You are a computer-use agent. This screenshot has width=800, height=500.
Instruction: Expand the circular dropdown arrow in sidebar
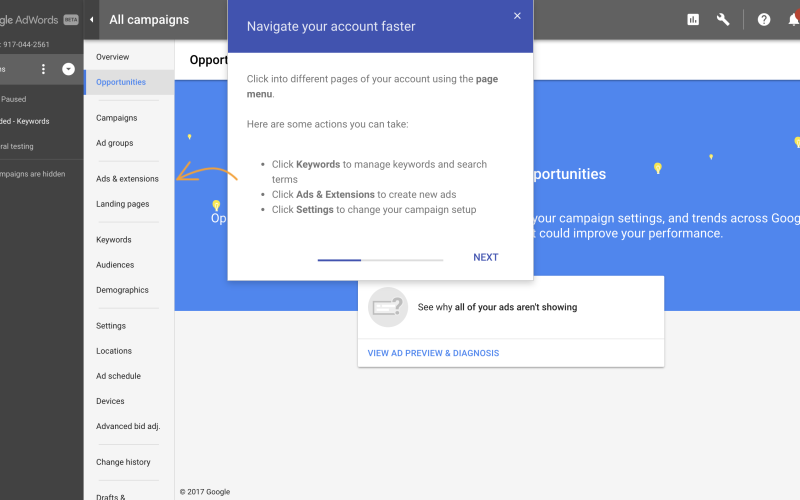coord(68,69)
